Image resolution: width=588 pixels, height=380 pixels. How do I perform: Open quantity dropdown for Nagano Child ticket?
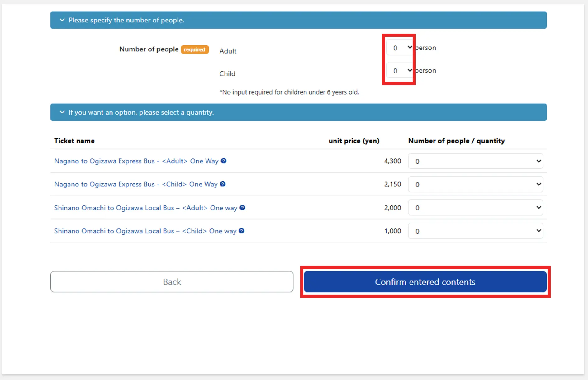(x=475, y=184)
